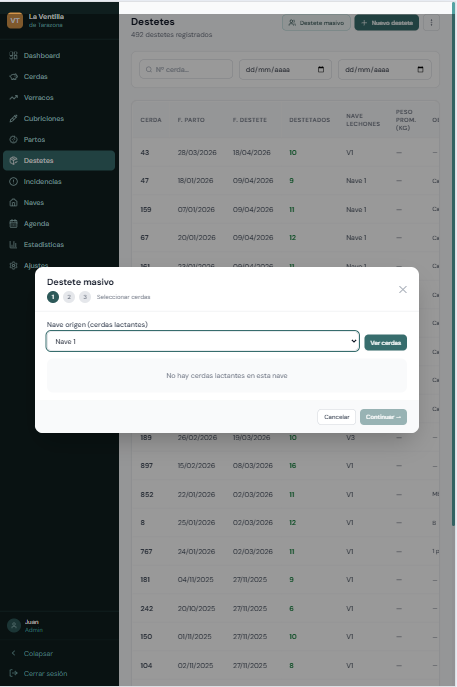Open Incidencias section
The height and width of the screenshot is (687, 457).
pos(59,181)
